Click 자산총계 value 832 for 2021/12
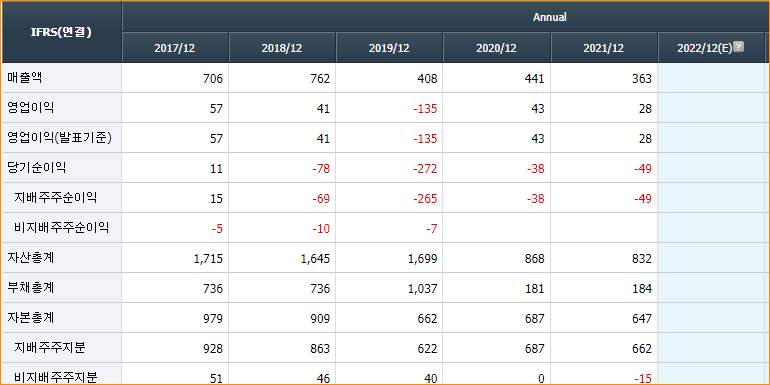The image size is (770, 385). tap(641, 258)
